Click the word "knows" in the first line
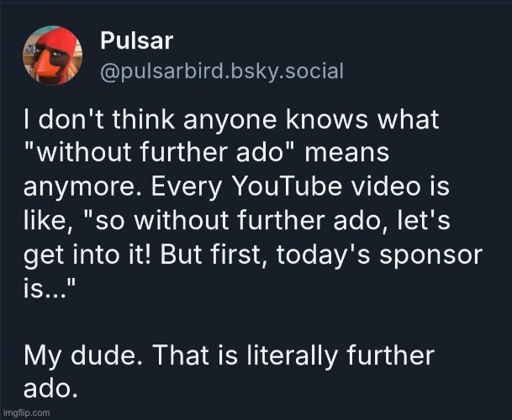 (x=327, y=118)
